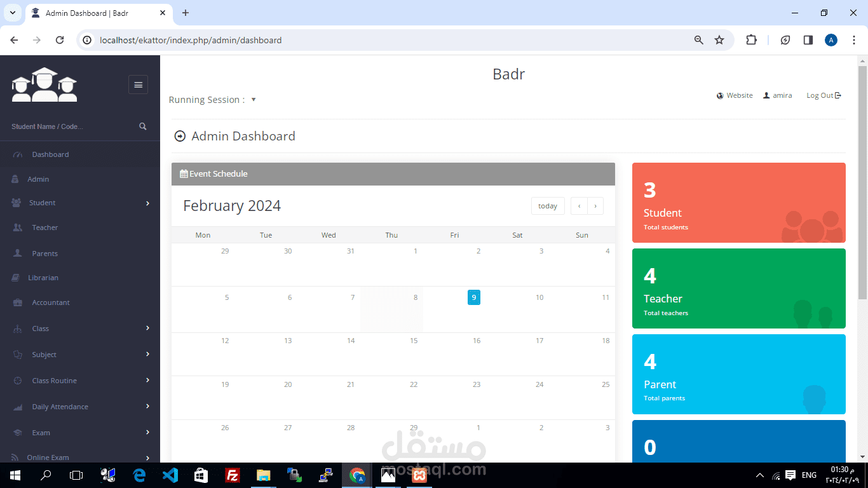868x488 pixels.
Task: Click the Exam graduation cap icon
Action: point(18,433)
